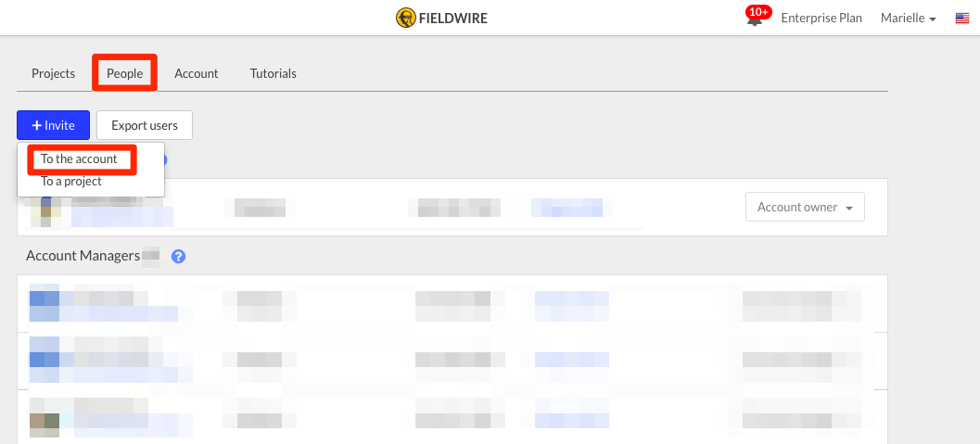Click the first account manager's avatar
Viewport: 980px width, 444px height.
click(45, 303)
